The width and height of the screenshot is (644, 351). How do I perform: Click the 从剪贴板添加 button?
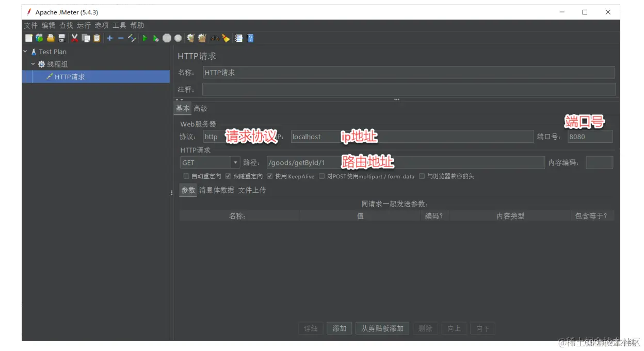[x=382, y=328]
